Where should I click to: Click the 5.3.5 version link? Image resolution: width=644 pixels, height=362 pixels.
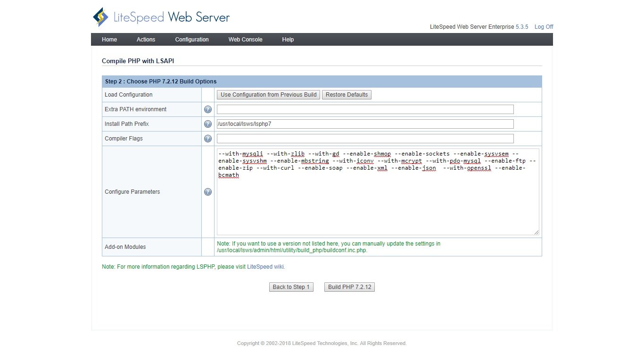pyautogui.click(x=522, y=27)
